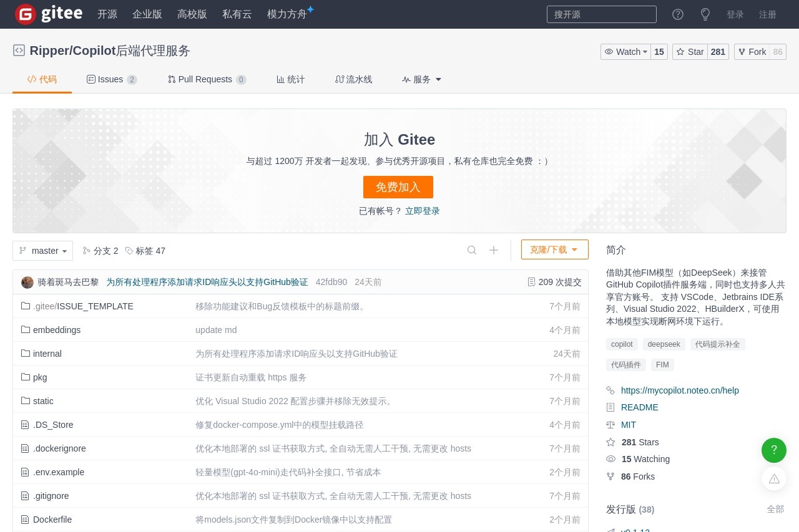Open the .dockerignore file
This screenshot has width=799, height=532.
[x=59, y=448]
